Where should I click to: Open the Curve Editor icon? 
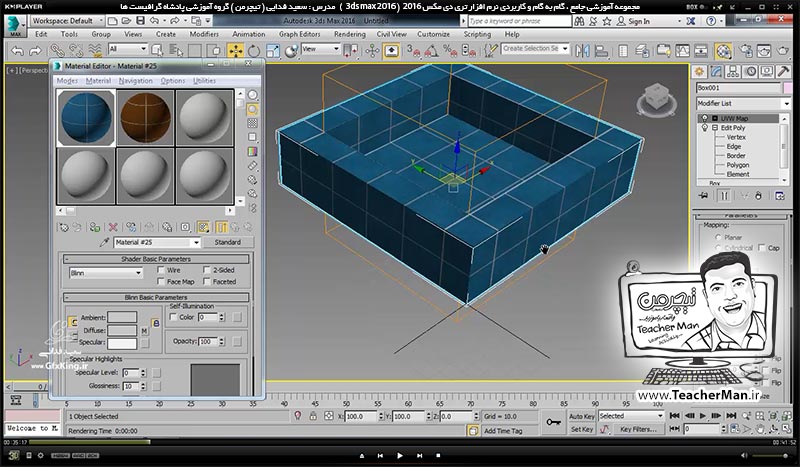click(x=682, y=51)
